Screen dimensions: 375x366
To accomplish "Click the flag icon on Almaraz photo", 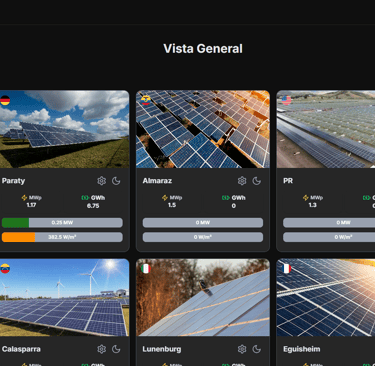I will pos(146,100).
